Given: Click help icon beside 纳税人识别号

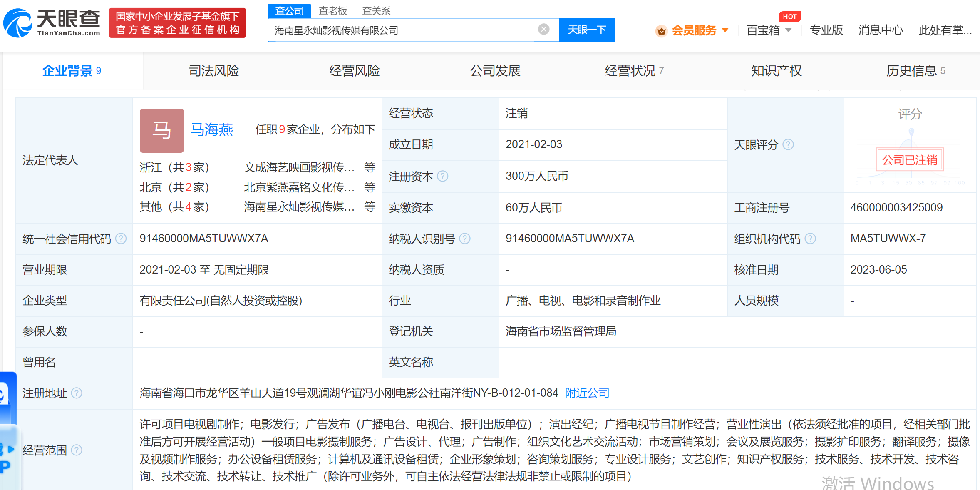Looking at the screenshot, I should tap(465, 239).
